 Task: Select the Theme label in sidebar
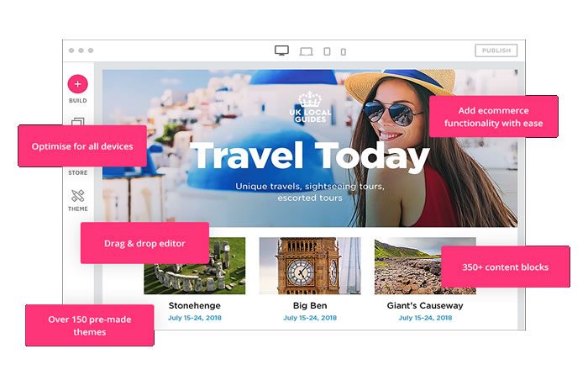(x=77, y=209)
